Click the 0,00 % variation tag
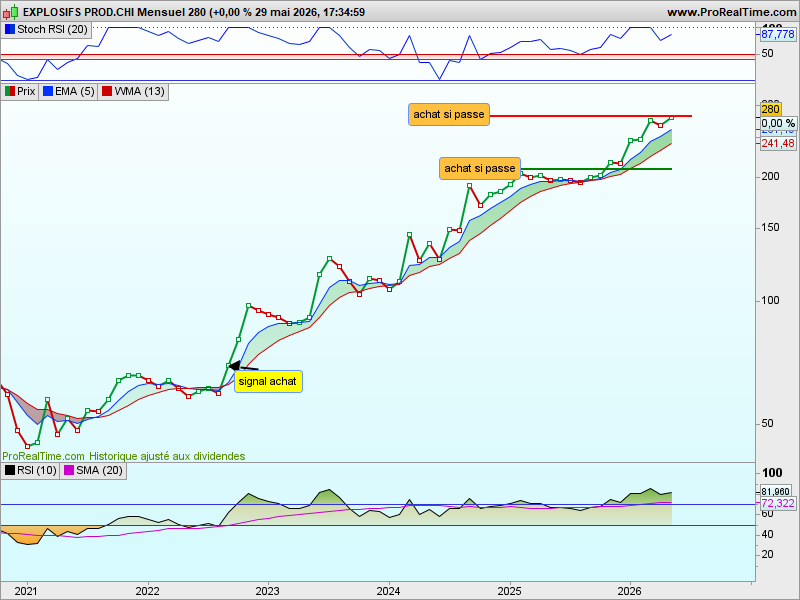Image resolution: width=800 pixels, height=600 pixels. pos(778,123)
